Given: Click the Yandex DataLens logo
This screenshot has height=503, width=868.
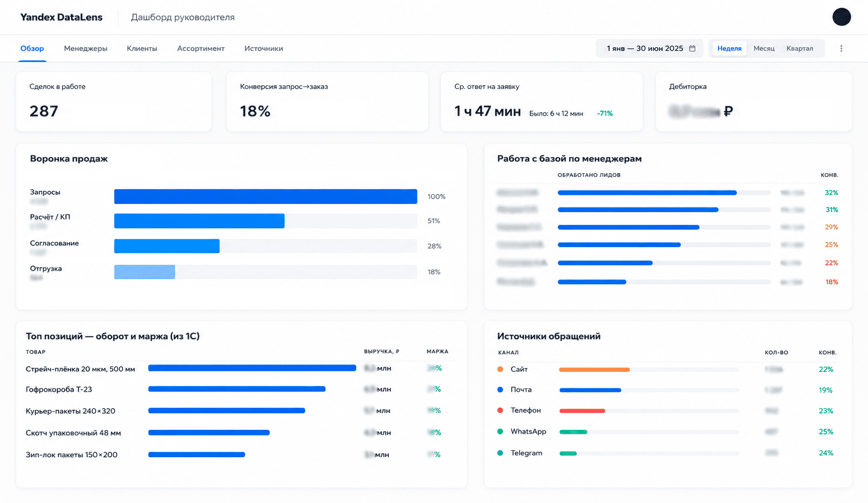Looking at the screenshot, I should pyautogui.click(x=61, y=17).
